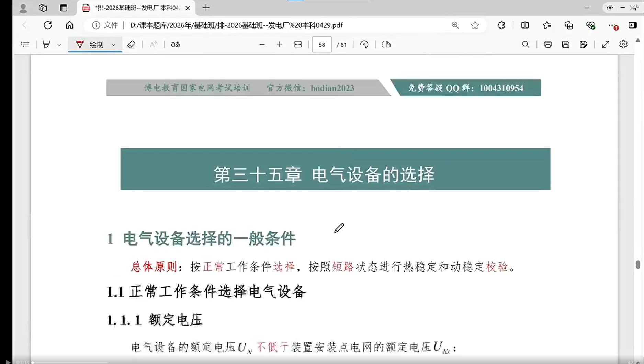Go to the home page
This screenshot has height=364, width=644.
69,25
